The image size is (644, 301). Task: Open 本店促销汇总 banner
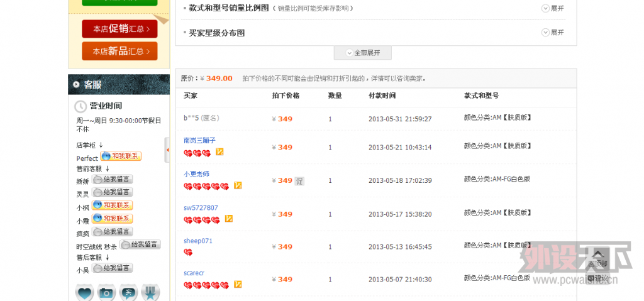119,29
